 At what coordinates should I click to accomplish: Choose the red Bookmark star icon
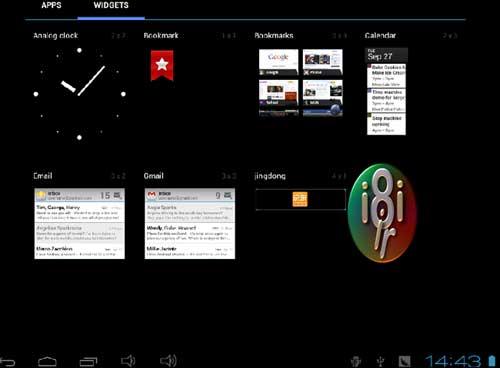(162, 65)
